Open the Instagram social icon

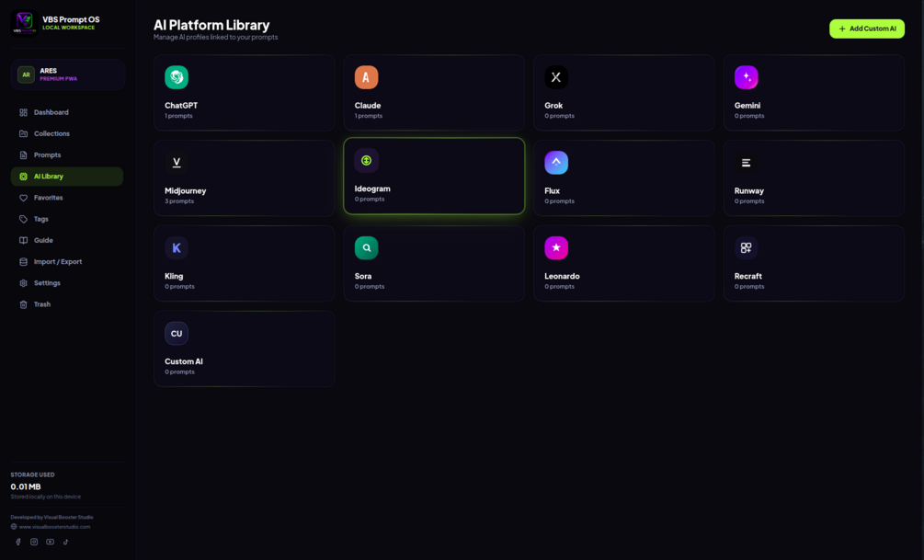click(x=34, y=542)
